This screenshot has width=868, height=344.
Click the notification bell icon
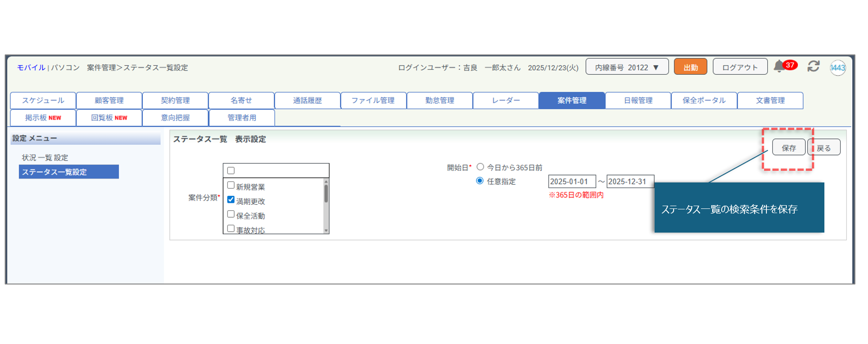pyautogui.click(x=779, y=67)
